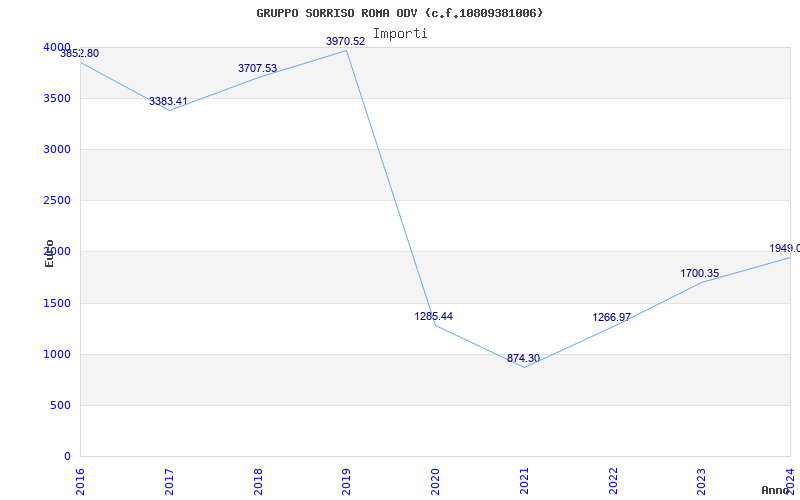800x500 pixels.
Task: Select the 874.30 lowest data label
Action: pos(523,358)
